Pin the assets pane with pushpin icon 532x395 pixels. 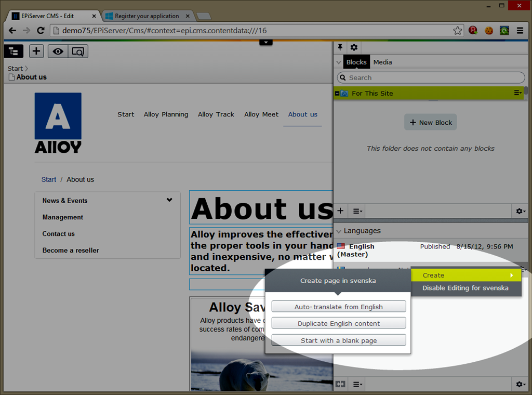tap(340, 47)
